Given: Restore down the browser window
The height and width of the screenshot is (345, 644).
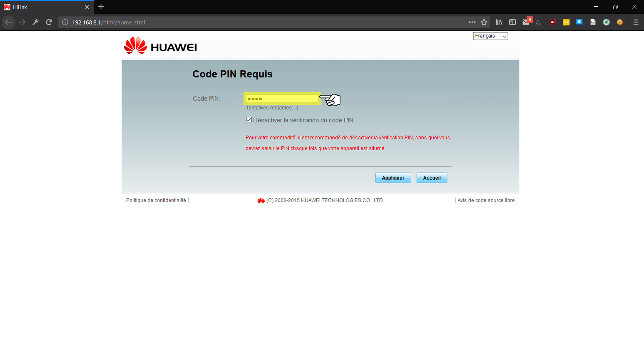Looking at the screenshot, I should click(x=615, y=7).
